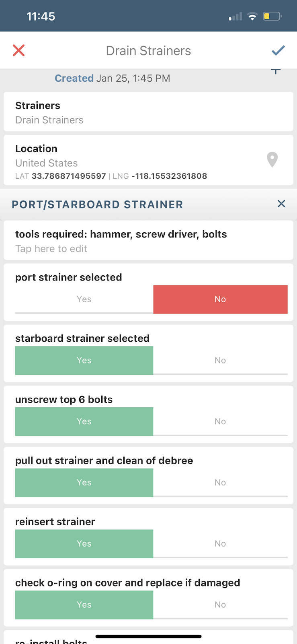Select No for port strainer selected
This screenshot has width=297, height=644.
pyautogui.click(x=220, y=299)
